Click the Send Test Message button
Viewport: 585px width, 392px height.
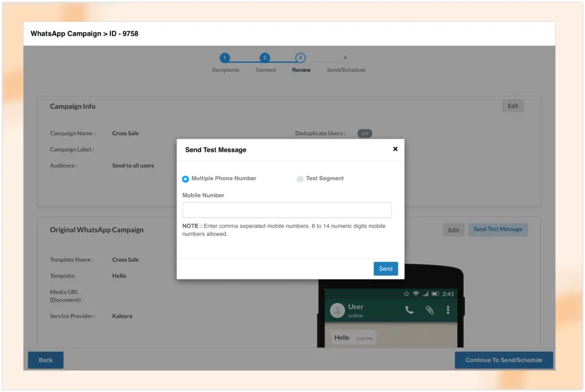[498, 229]
